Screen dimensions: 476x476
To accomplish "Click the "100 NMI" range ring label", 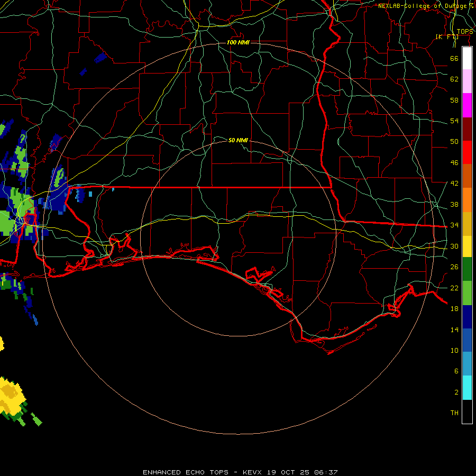I will (238, 42).
